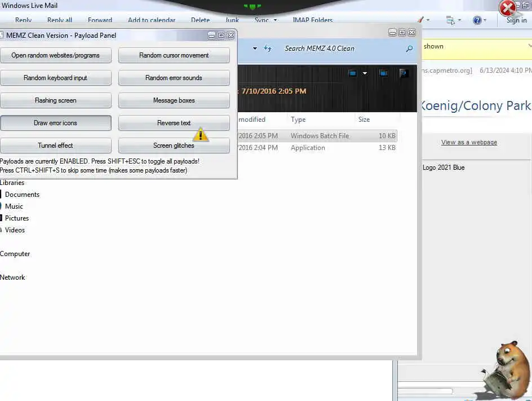532x401 pixels.
Task: Select Network in the navigation pane
Action: [x=12, y=277]
